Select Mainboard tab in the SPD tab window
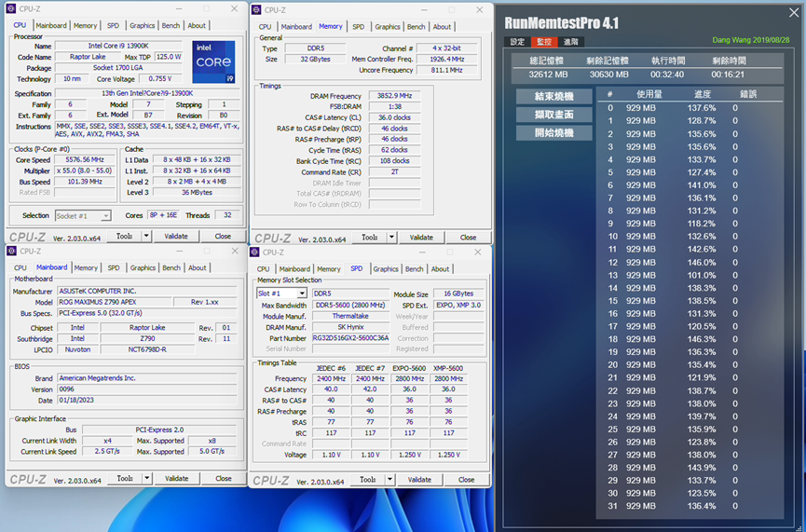The width and height of the screenshot is (806, 532). coord(294,269)
